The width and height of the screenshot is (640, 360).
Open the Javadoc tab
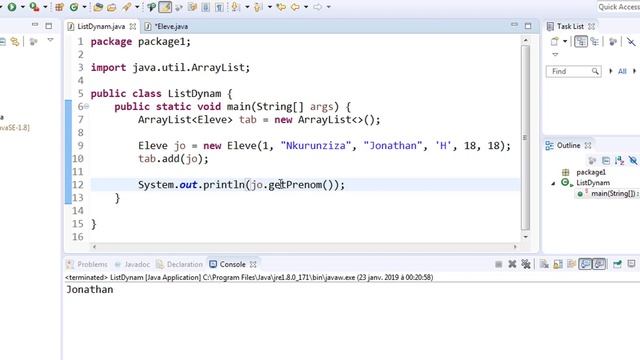(x=132, y=264)
